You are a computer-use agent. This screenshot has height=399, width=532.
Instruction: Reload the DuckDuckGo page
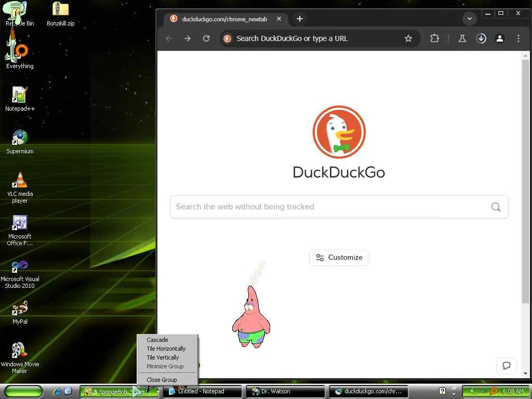point(206,38)
